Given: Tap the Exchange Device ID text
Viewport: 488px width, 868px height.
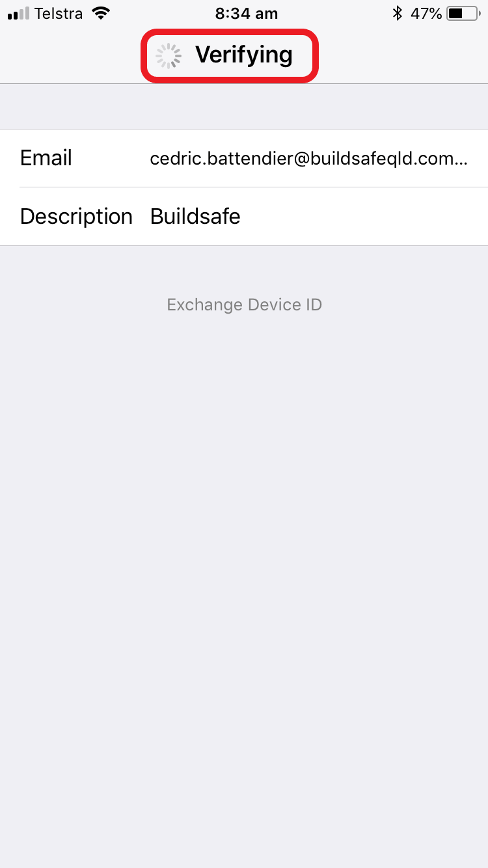Looking at the screenshot, I should tap(244, 305).
